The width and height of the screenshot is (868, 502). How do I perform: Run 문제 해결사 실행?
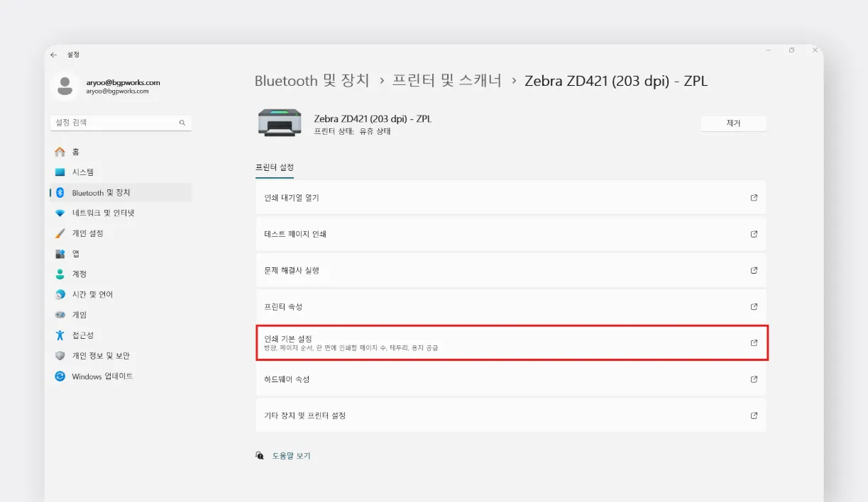[511, 270]
